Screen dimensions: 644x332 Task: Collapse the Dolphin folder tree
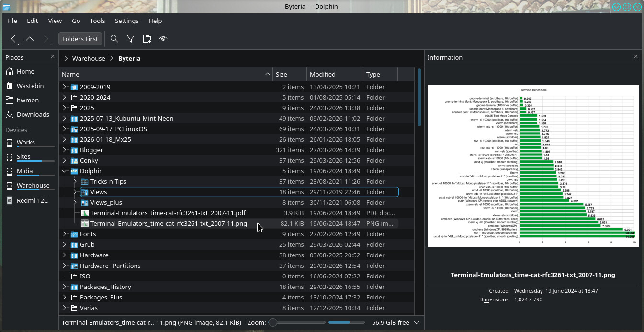[65, 171]
